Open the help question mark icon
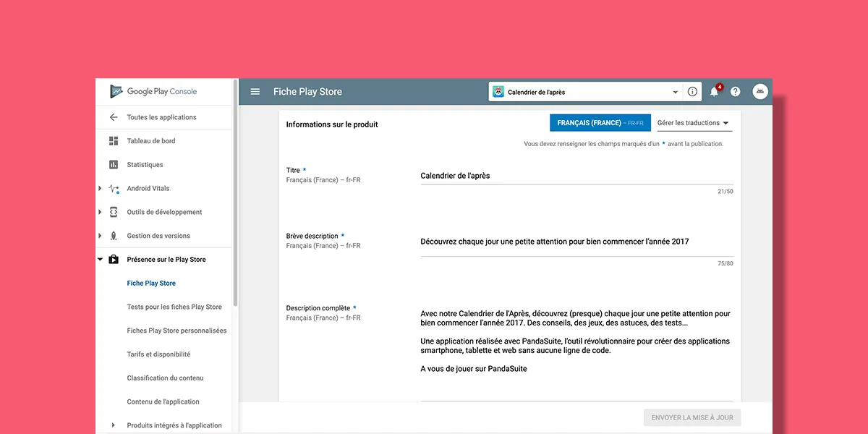The height and width of the screenshot is (434, 868). point(736,92)
